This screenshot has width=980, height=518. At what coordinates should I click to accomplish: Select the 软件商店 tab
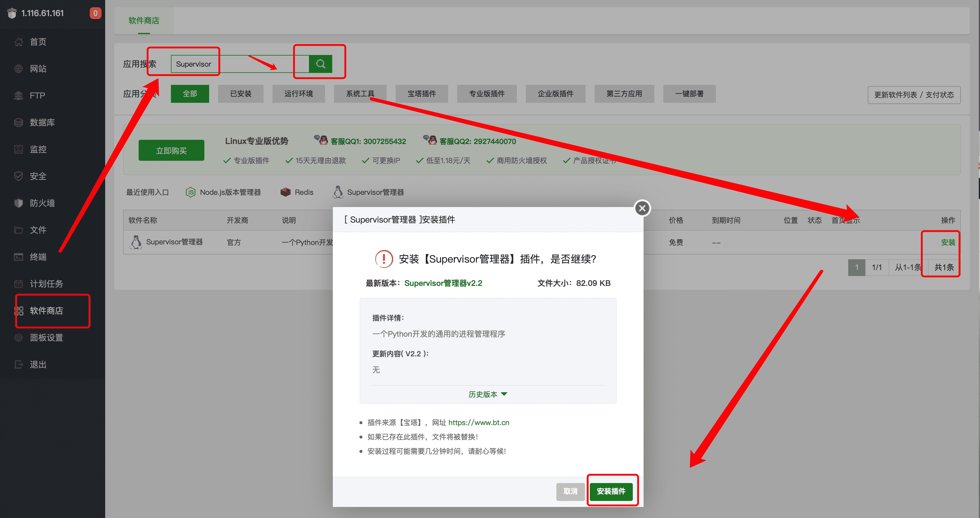[144, 21]
